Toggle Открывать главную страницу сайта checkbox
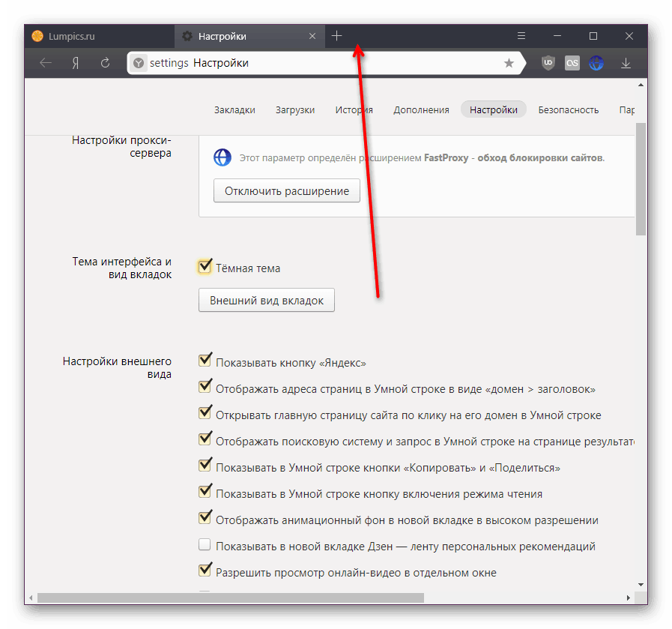 (x=205, y=412)
